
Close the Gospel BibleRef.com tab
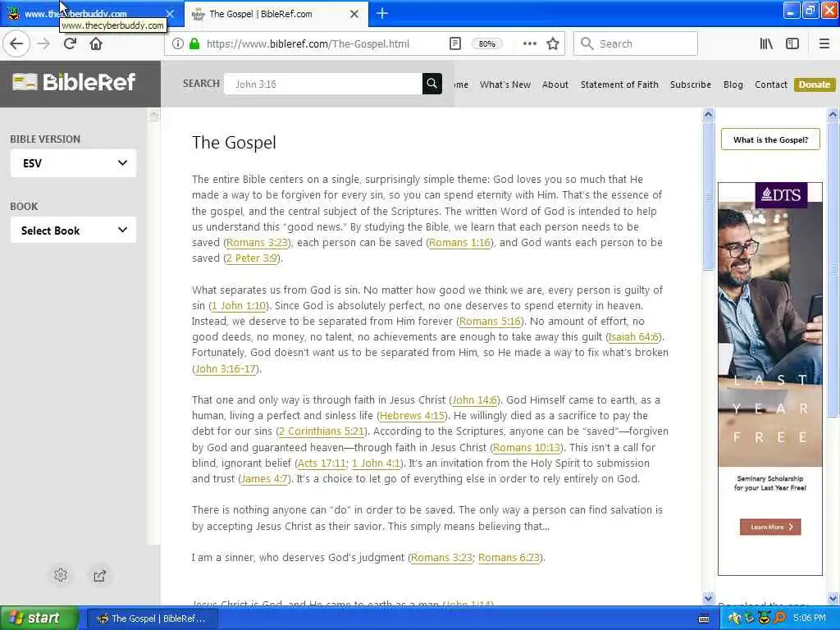pyautogui.click(x=354, y=14)
